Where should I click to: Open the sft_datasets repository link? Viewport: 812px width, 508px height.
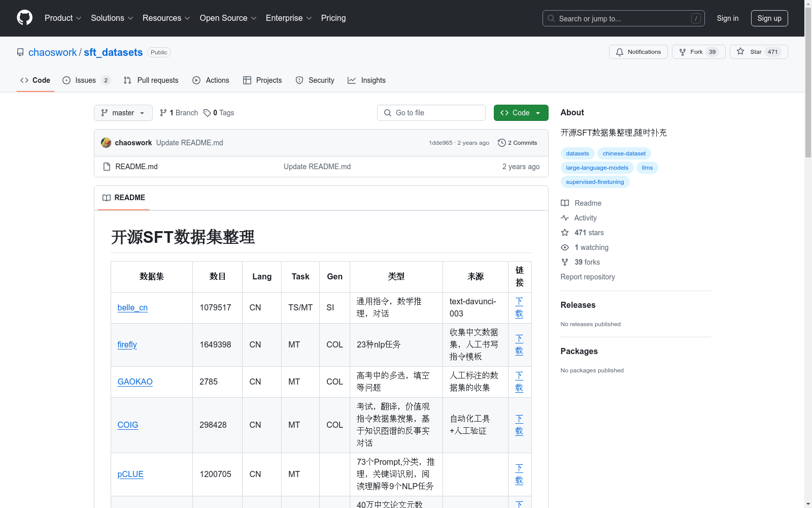(x=113, y=52)
